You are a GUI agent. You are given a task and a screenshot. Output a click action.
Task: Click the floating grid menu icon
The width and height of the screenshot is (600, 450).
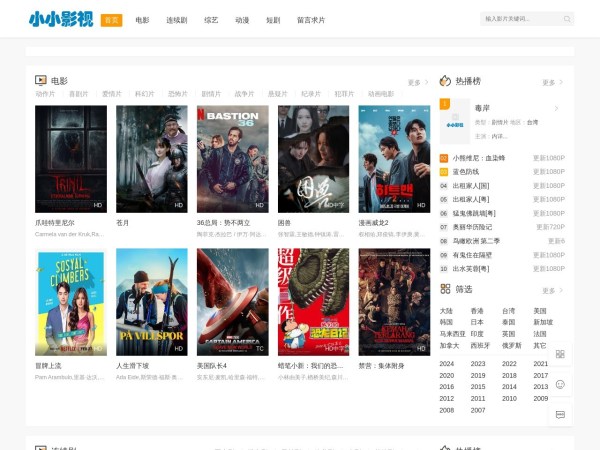tap(560, 355)
